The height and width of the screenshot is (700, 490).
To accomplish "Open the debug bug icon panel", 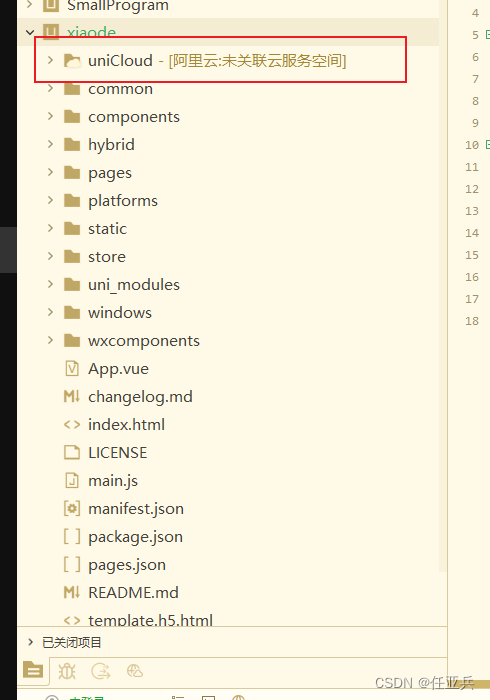I will click(x=67, y=671).
